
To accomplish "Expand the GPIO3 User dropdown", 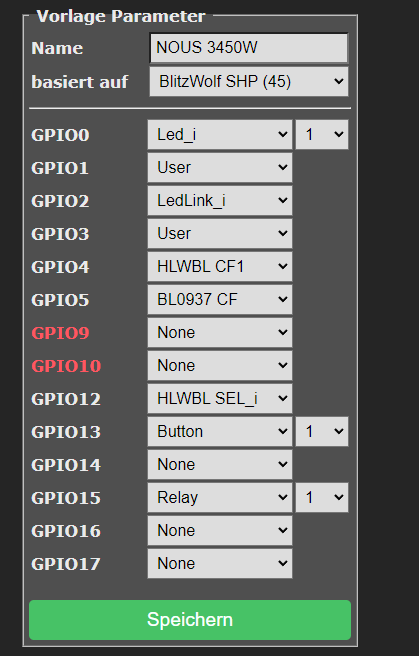I will click(220, 234).
